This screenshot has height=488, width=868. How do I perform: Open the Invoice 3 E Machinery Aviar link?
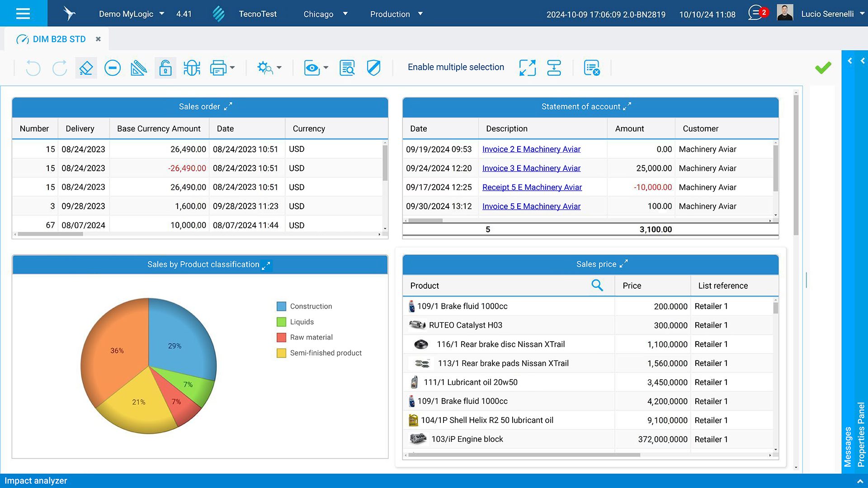(531, 168)
